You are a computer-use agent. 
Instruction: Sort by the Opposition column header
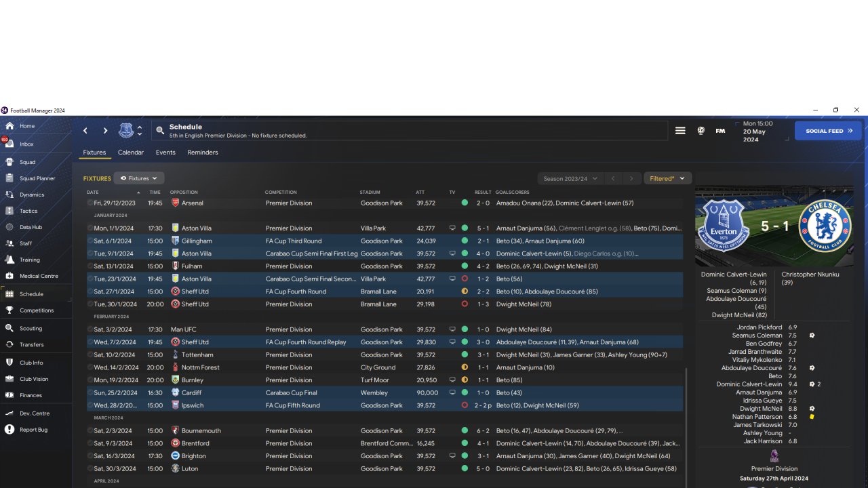coord(184,192)
